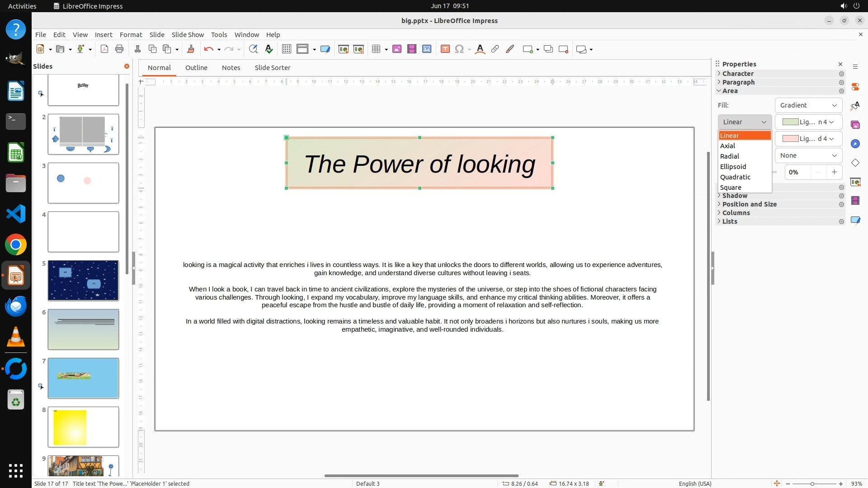Click the Insert Text Box icon
The width and height of the screenshot is (868, 488).
pos(445,49)
